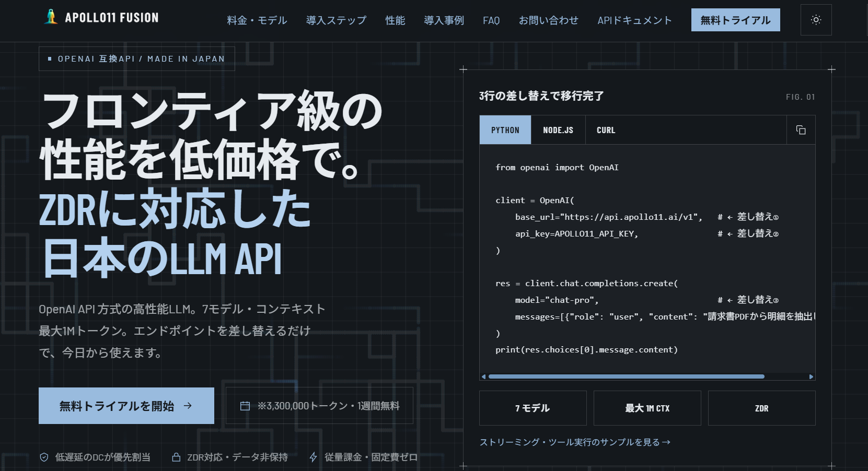868x471 pixels.
Task: Click the ZDR stat card
Action: [762, 408]
